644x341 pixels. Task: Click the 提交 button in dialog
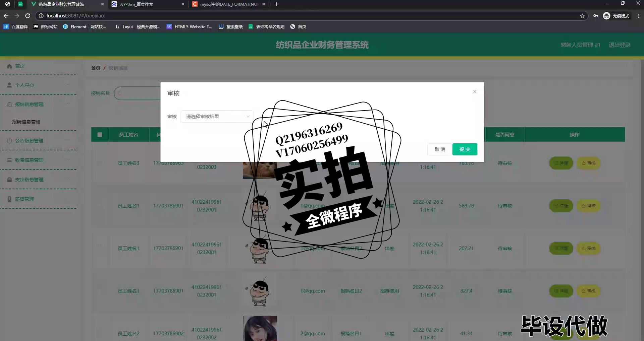pyautogui.click(x=465, y=149)
